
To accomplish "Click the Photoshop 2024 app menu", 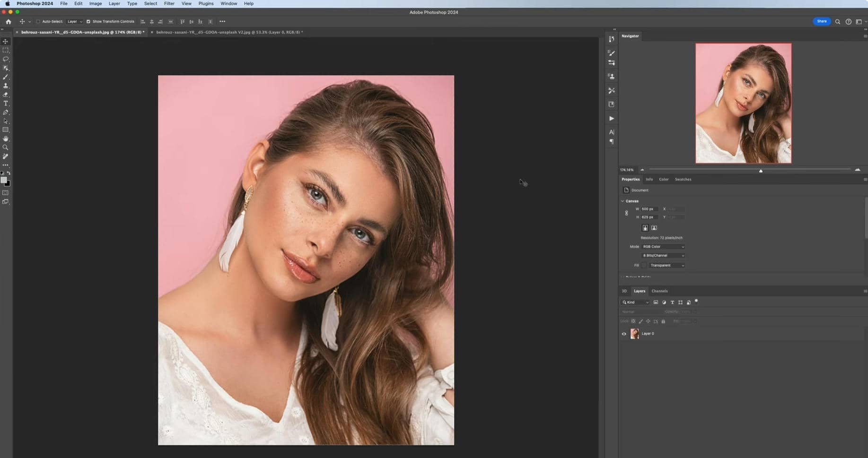I will coord(35,3).
